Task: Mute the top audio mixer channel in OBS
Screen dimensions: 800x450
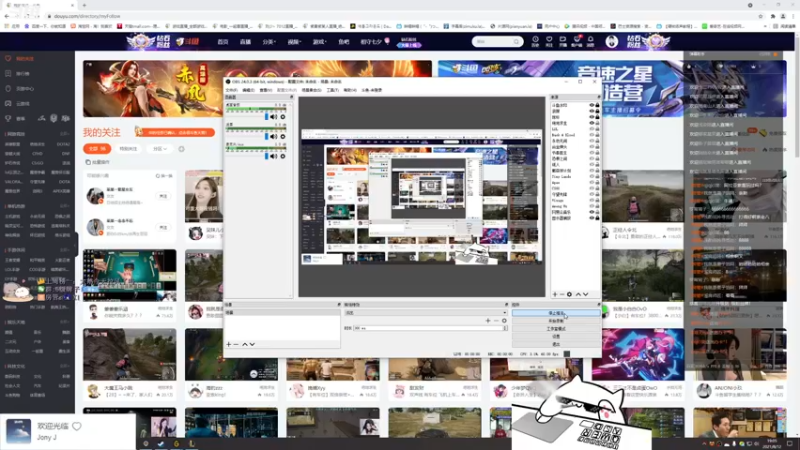Action: pyautogui.click(x=274, y=117)
